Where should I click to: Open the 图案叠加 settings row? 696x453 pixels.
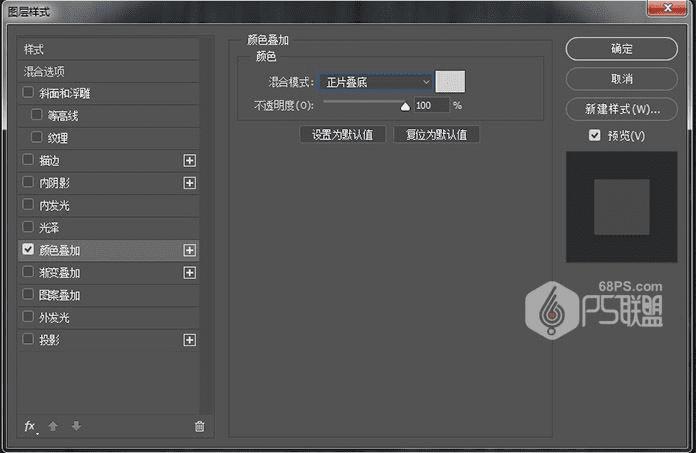pos(108,295)
